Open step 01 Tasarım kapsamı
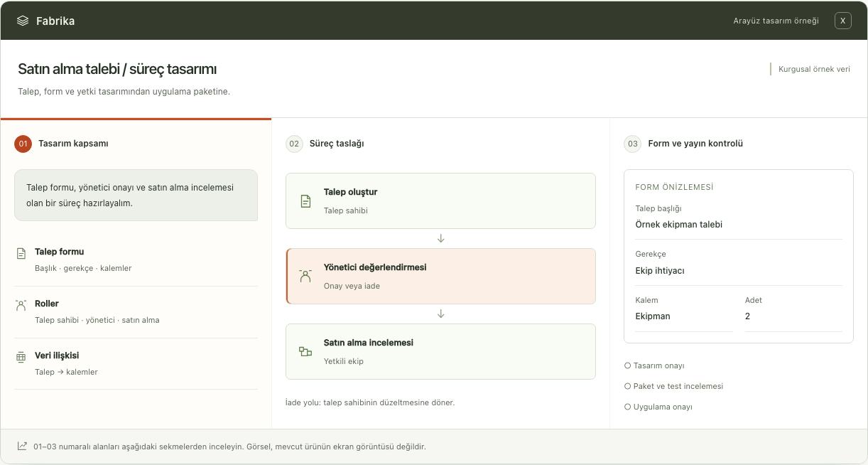Viewport: 868px width, 465px height. click(x=62, y=144)
